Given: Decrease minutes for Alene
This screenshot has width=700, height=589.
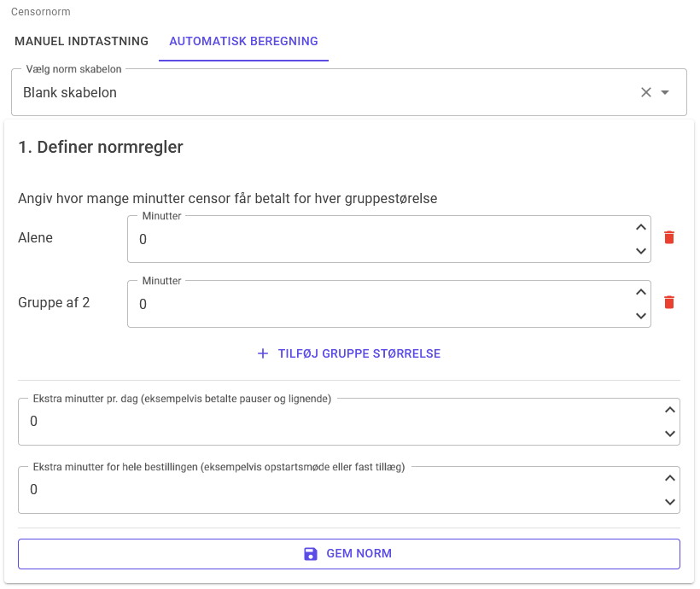Looking at the screenshot, I should click(x=641, y=251).
